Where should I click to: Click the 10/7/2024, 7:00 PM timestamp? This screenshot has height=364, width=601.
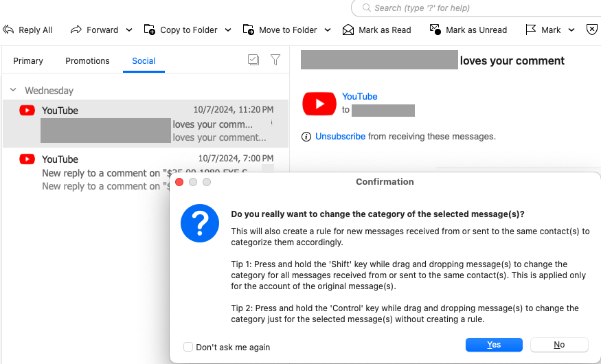pyautogui.click(x=236, y=158)
